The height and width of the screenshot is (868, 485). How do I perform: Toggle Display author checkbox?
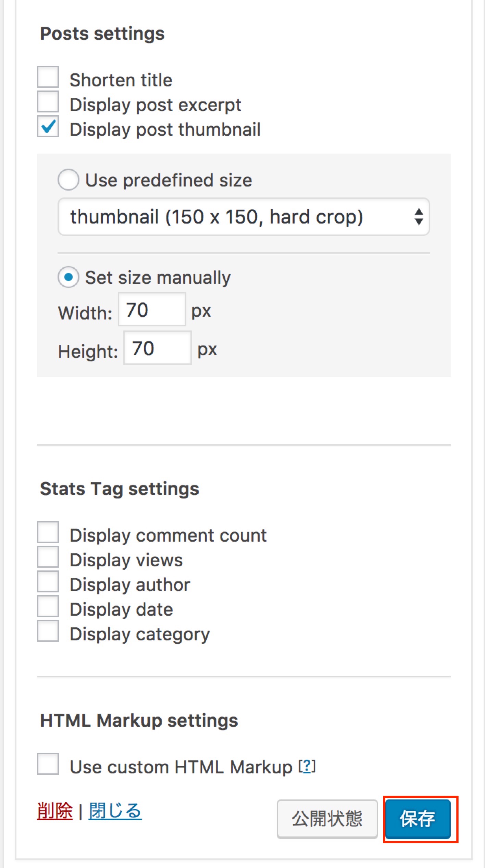click(48, 582)
